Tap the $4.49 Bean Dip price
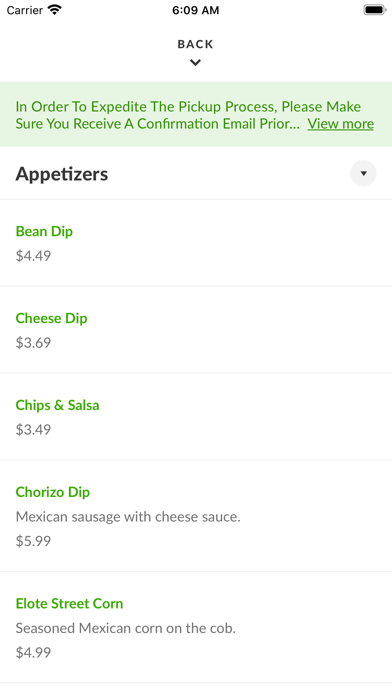This screenshot has height=696, width=392. (x=33, y=256)
